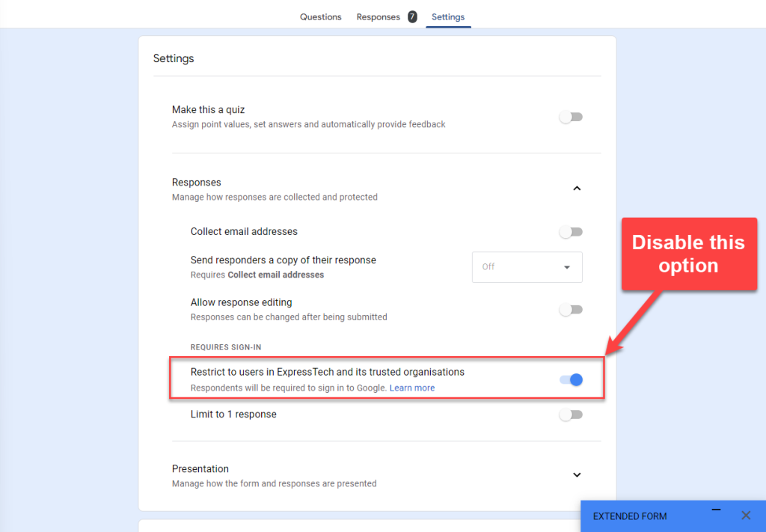Collapse the Responses section
This screenshot has height=532, width=766.
[577, 188]
